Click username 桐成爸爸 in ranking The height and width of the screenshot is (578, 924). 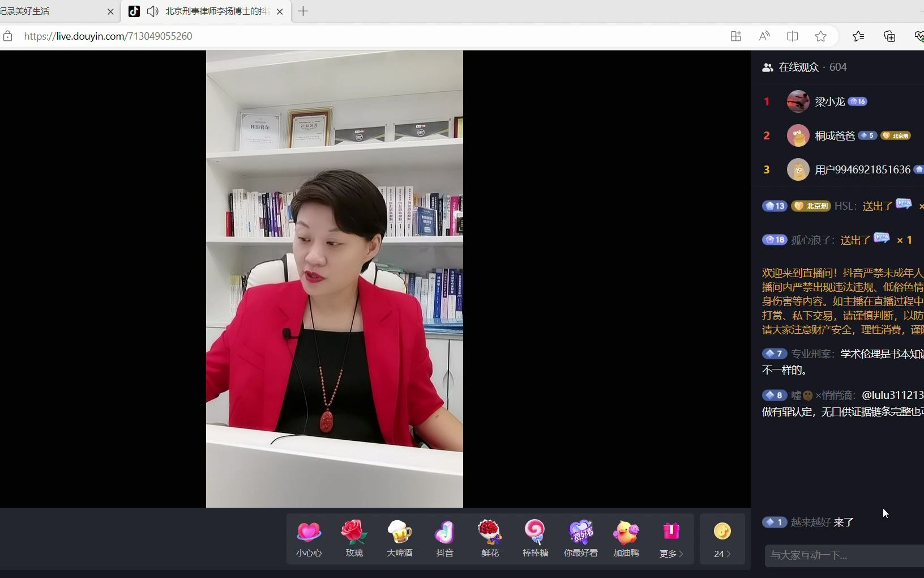click(x=835, y=136)
